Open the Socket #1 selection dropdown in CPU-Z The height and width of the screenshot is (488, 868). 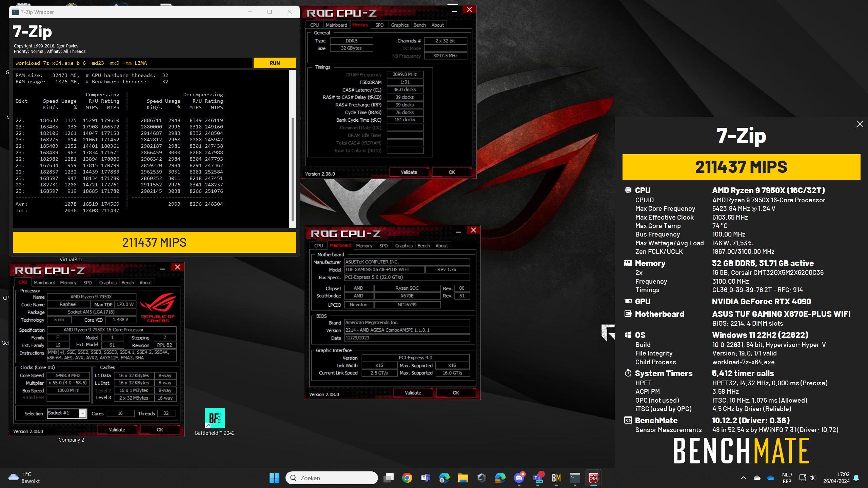pyautogui.click(x=83, y=413)
